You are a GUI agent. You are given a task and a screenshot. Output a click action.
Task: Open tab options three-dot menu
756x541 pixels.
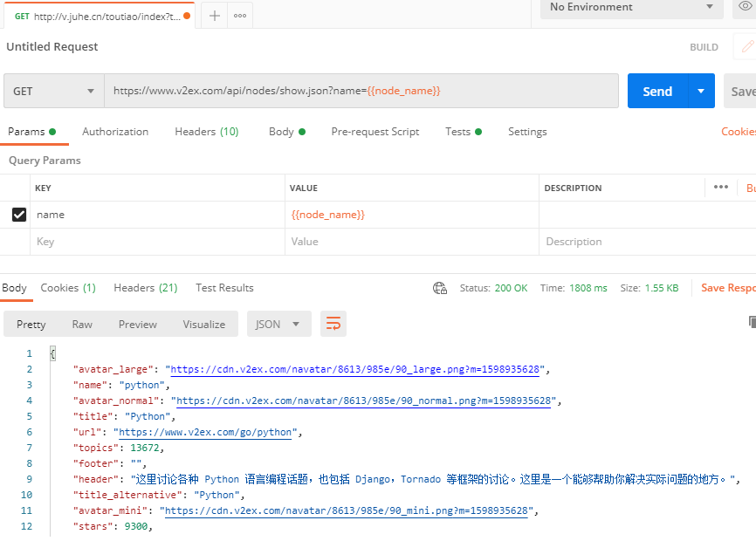click(240, 16)
